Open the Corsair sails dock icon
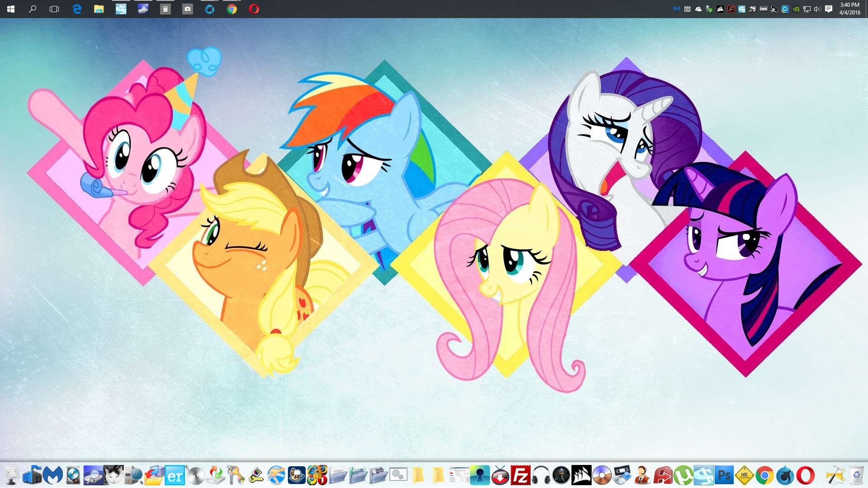This screenshot has height=488, width=868. pos(581,475)
